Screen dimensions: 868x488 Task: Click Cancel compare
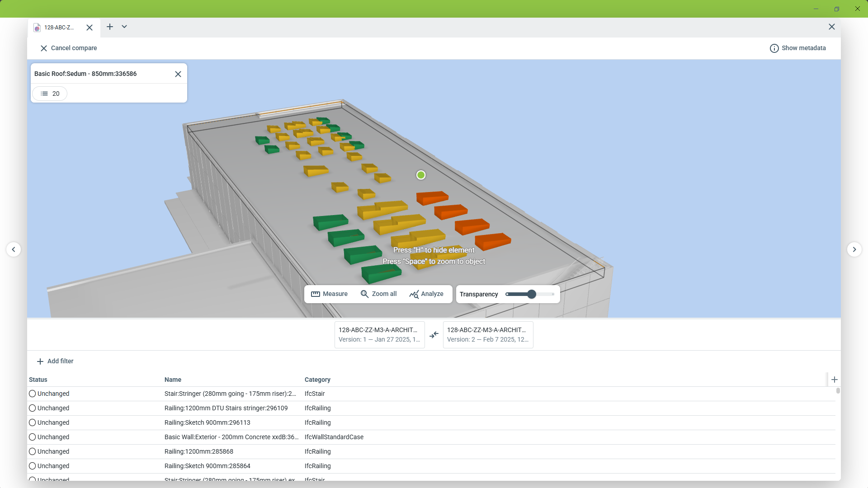tap(69, 48)
